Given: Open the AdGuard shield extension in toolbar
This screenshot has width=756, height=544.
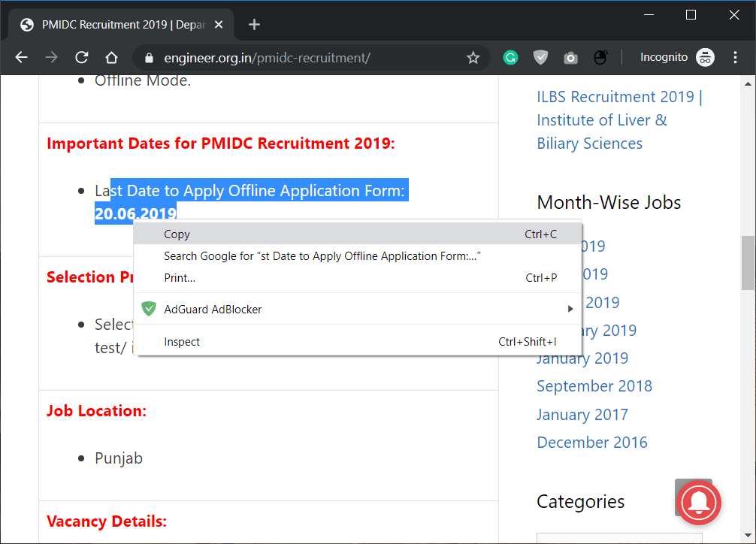Looking at the screenshot, I should 540,58.
